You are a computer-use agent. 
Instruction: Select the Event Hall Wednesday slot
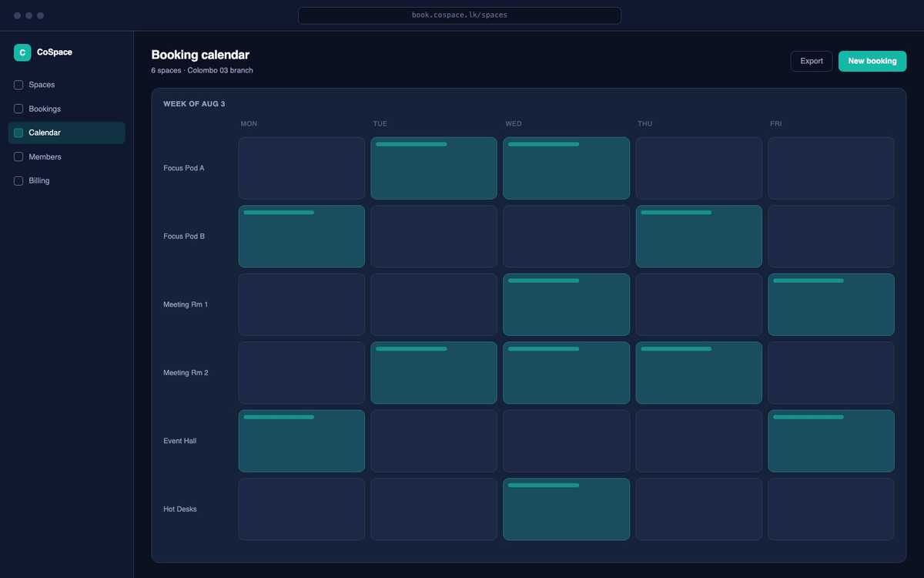pyautogui.click(x=567, y=441)
